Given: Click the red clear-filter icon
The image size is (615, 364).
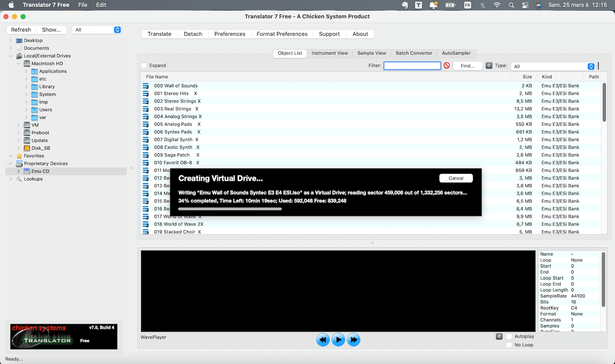Looking at the screenshot, I should point(447,66).
